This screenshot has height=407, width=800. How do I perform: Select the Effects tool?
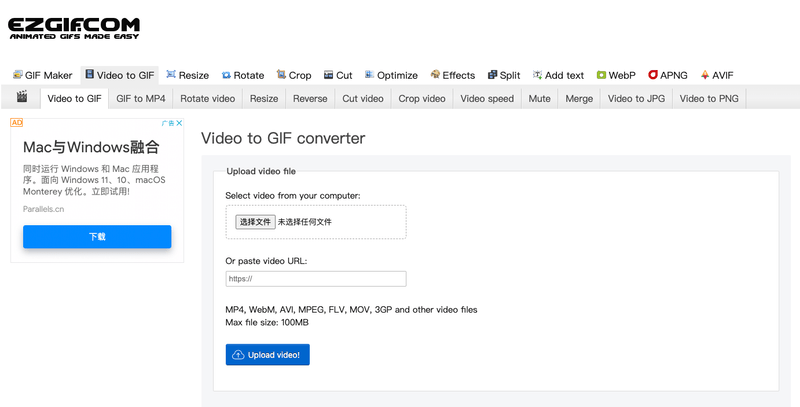point(452,75)
